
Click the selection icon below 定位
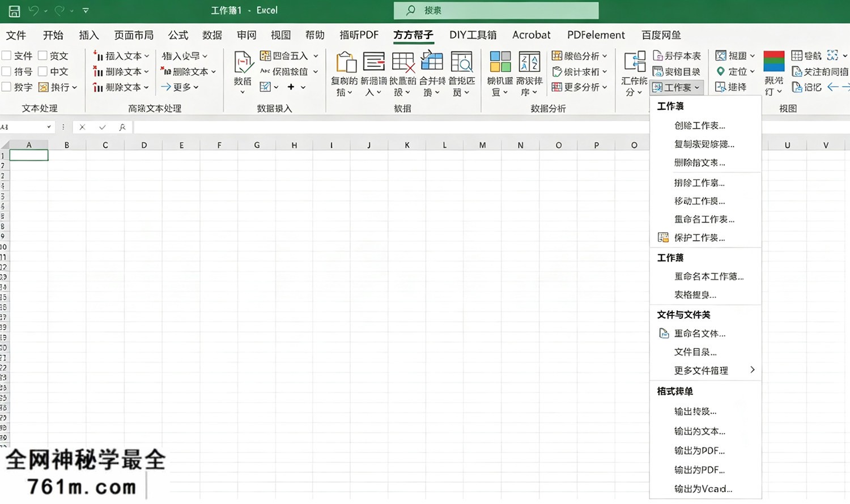[x=720, y=87]
